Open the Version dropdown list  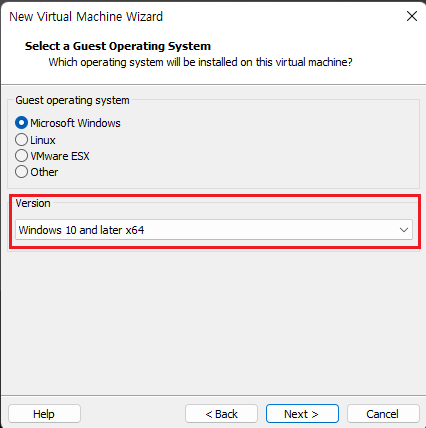point(214,230)
